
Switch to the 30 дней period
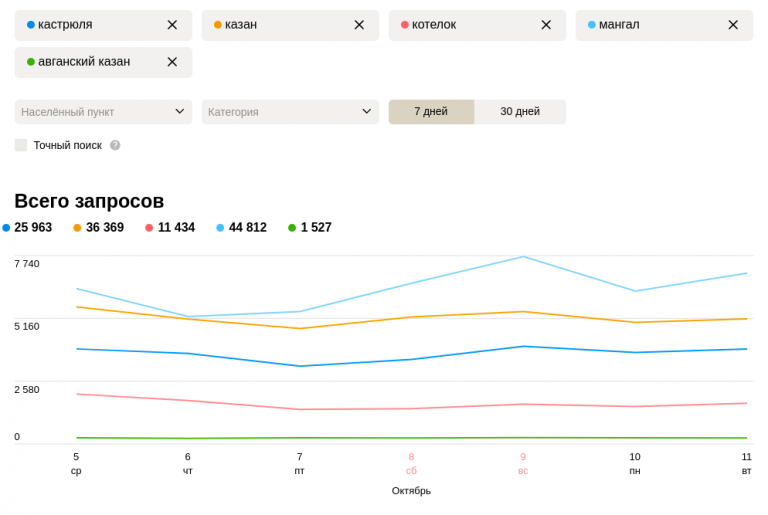click(520, 112)
